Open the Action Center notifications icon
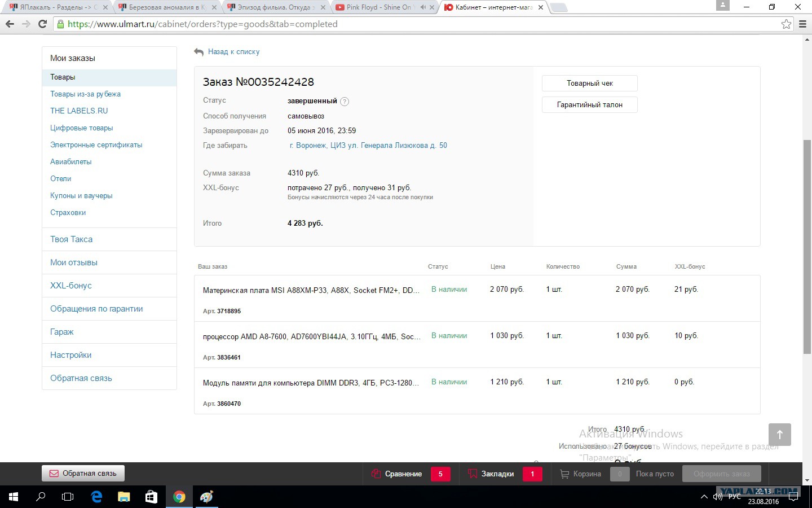This screenshot has height=508, width=812. [x=793, y=497]
